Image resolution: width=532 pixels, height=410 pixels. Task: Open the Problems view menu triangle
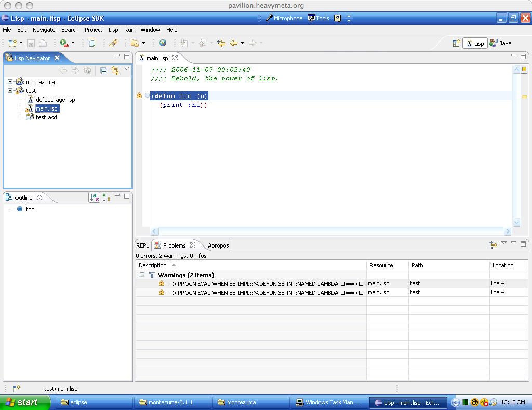click(x=504, y=242)
